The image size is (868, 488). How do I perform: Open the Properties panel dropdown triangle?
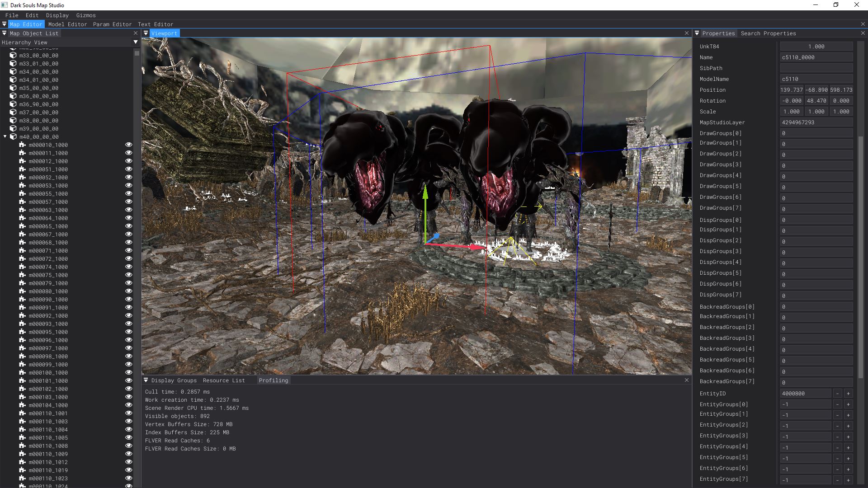click(697, 33)
